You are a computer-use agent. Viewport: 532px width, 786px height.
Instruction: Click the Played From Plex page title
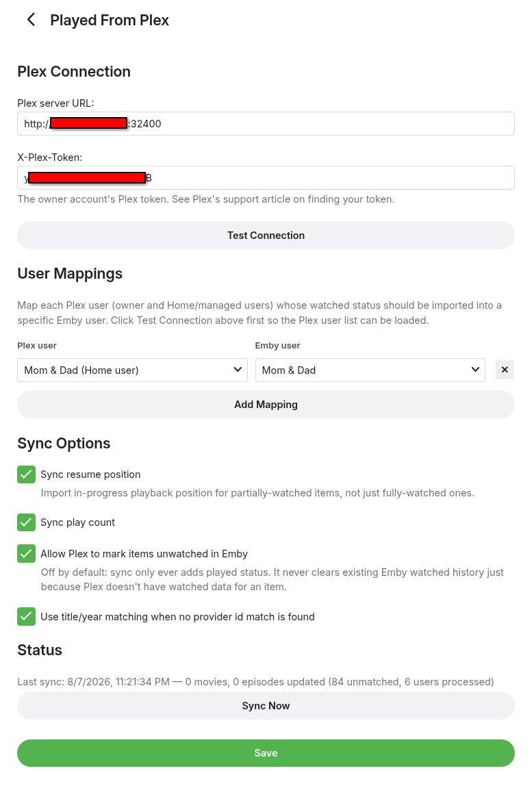pyautogui.click(x=110, y=20)
